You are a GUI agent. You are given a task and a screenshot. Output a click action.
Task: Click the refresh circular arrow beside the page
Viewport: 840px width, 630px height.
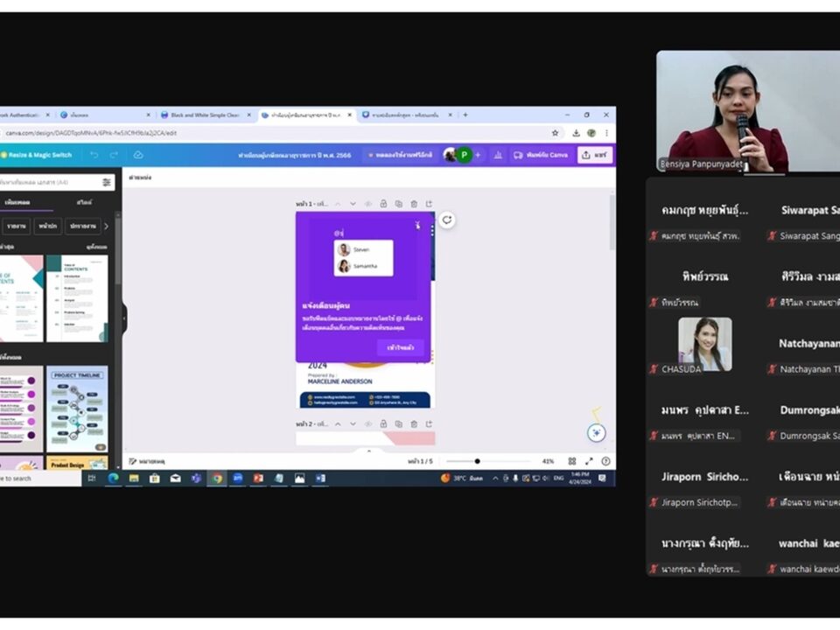tap(447, 220)
